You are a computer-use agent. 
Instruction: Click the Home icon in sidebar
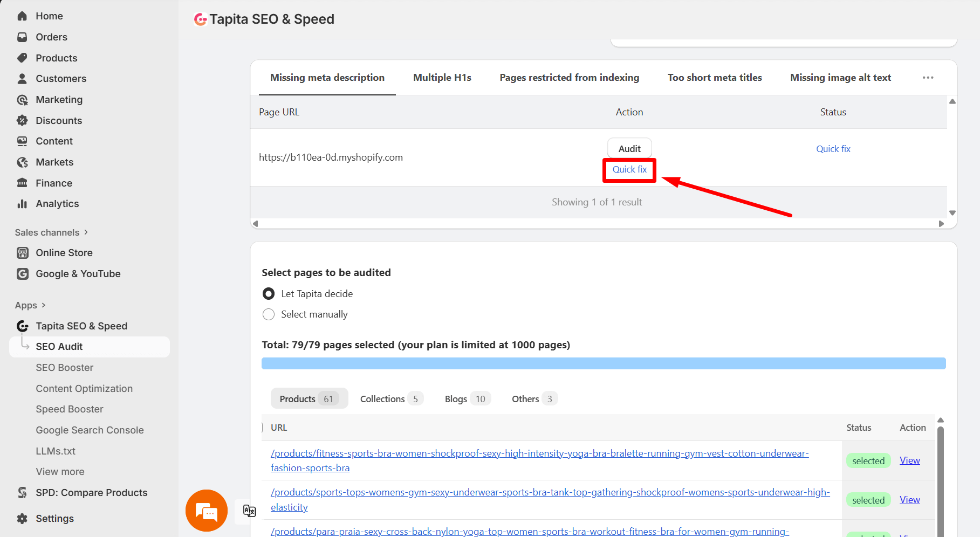coord(22,16)
